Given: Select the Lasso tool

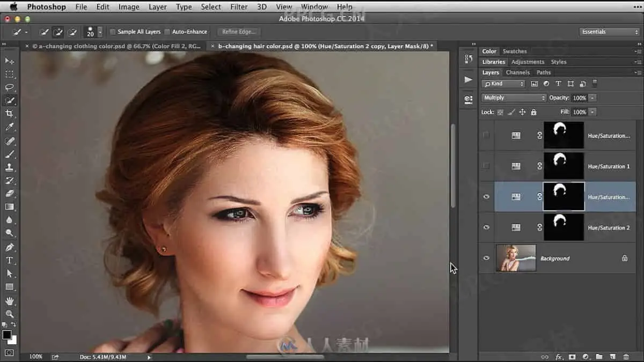Looking at the screenshot, I should (x=10, y=87).
